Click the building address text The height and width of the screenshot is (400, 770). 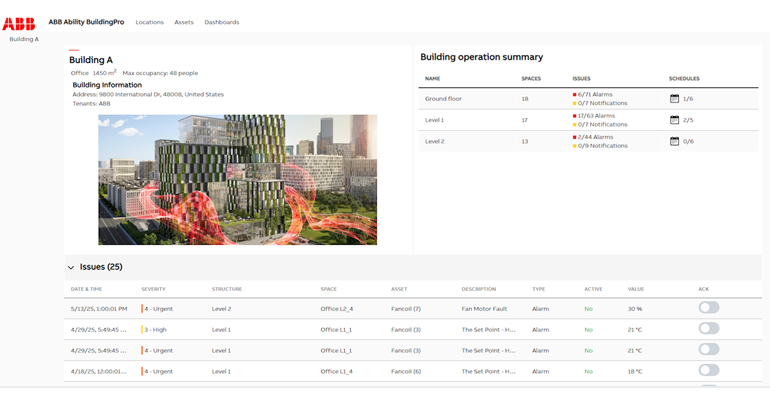148,94
